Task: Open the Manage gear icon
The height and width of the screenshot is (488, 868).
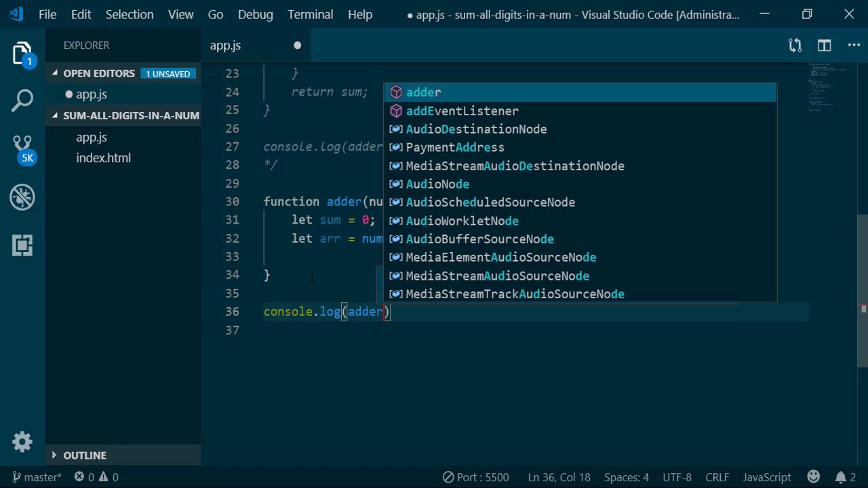Action: pos(22,442)
